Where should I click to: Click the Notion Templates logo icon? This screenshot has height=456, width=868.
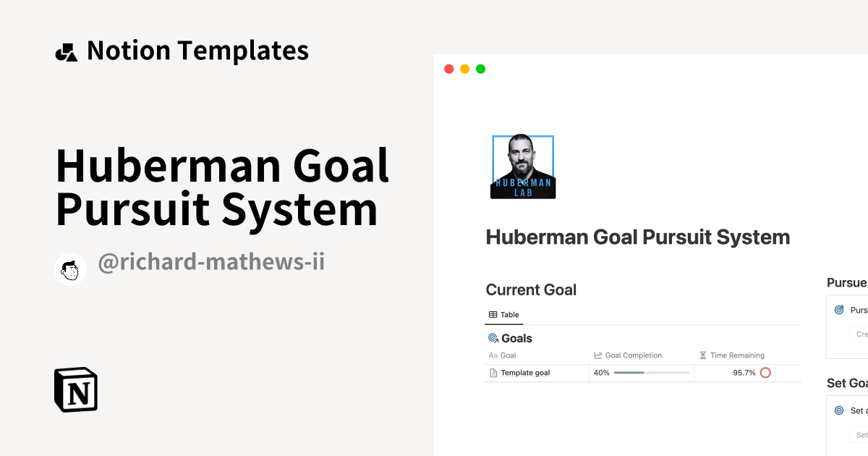[x=66, y=49]
